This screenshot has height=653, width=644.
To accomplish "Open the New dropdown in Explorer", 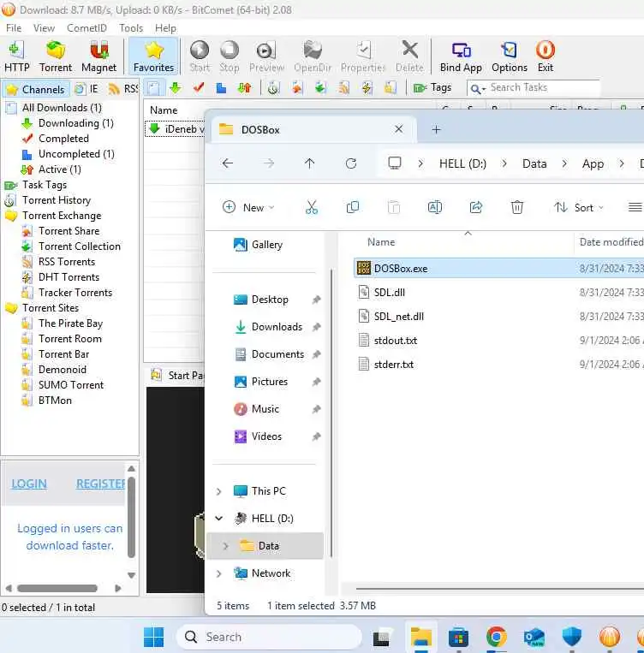I will [x=248, y=207].
